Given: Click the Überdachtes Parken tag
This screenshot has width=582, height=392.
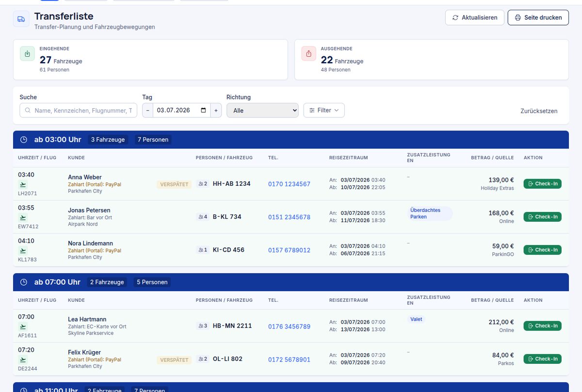Looking at the screenshot, I should pos(430,213).
